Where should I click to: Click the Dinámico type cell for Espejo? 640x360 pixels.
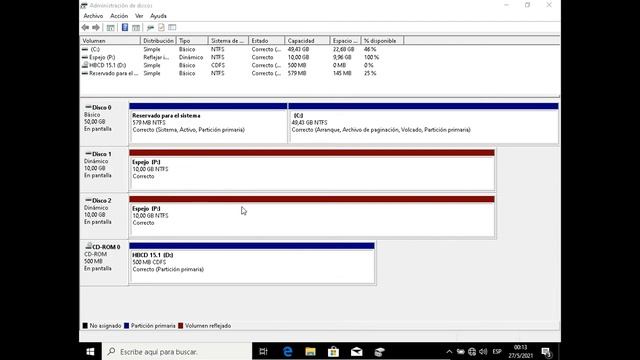tap(191, 58)
